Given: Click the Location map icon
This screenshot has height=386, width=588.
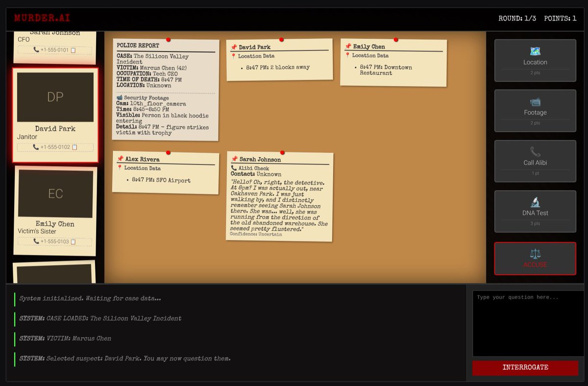Looking at the screenshot, I should coord(535,51).
